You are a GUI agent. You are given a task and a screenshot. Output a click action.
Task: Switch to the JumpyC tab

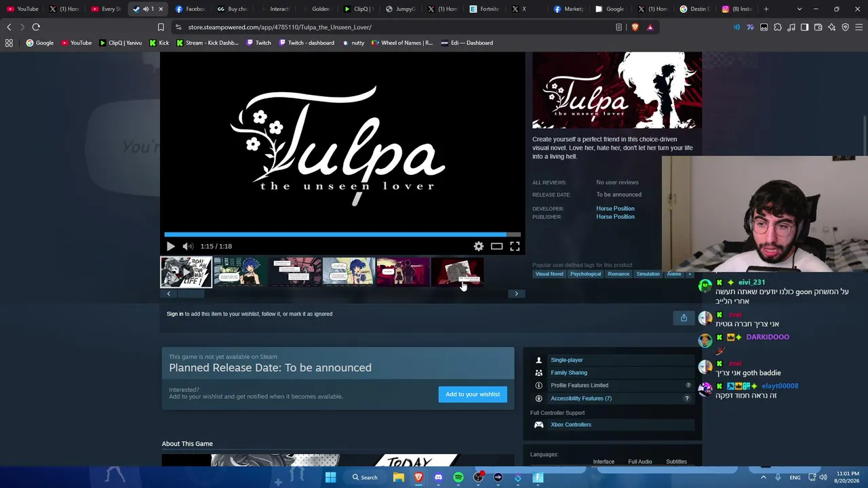(400, 9)
